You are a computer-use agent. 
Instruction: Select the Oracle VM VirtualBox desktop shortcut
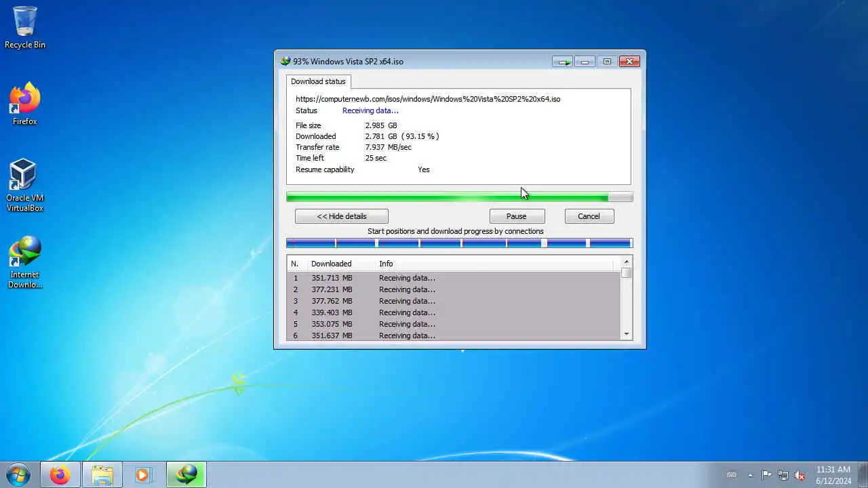pos(25,185)
